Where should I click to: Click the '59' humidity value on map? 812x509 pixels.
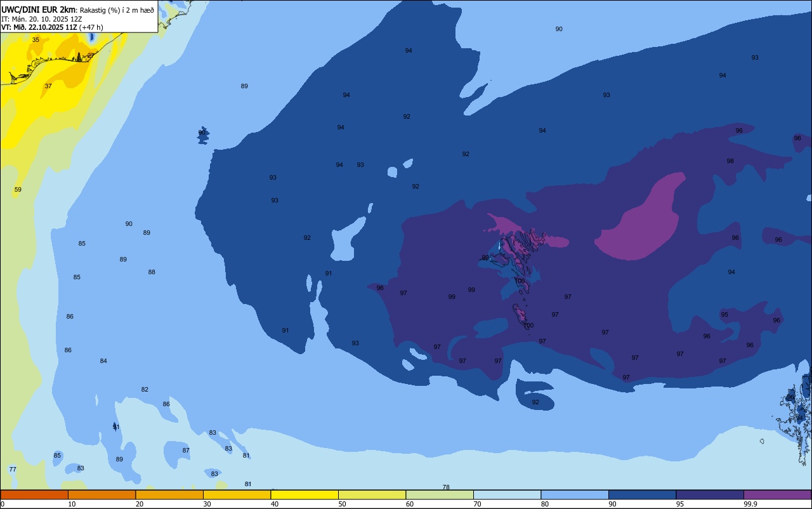[x=18, y=190]
